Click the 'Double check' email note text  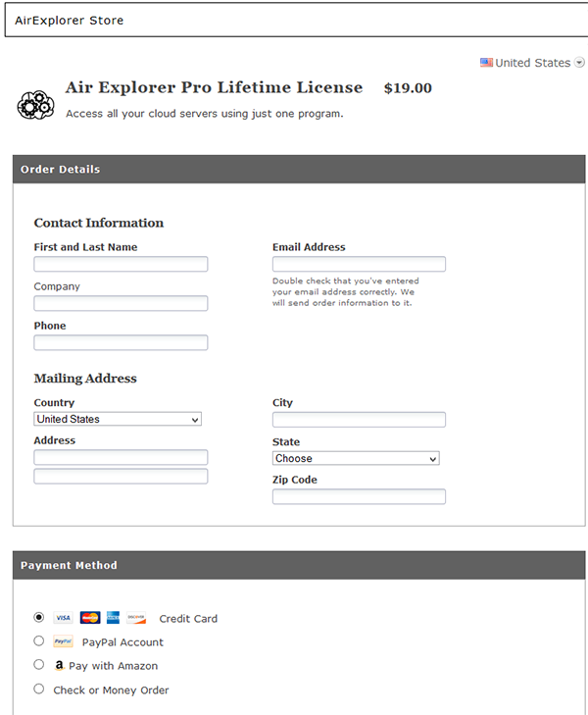pos(346,292)
